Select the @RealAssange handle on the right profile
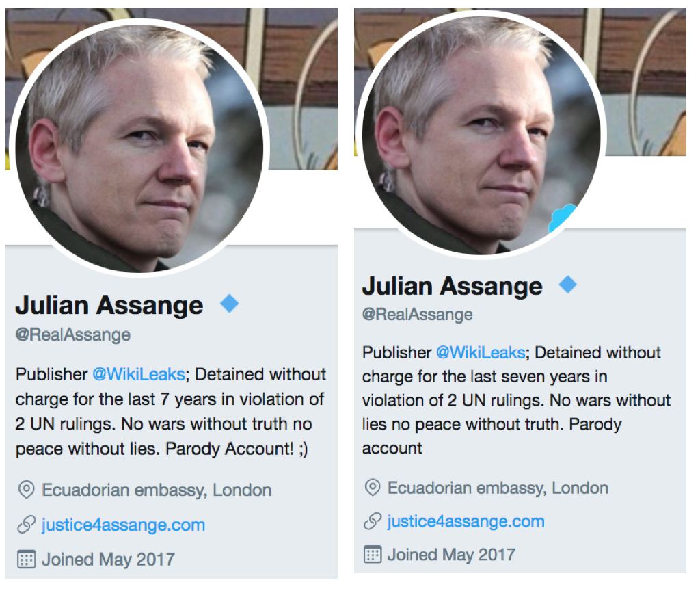This screenshot has height=591, width=700. click(418, 315)
